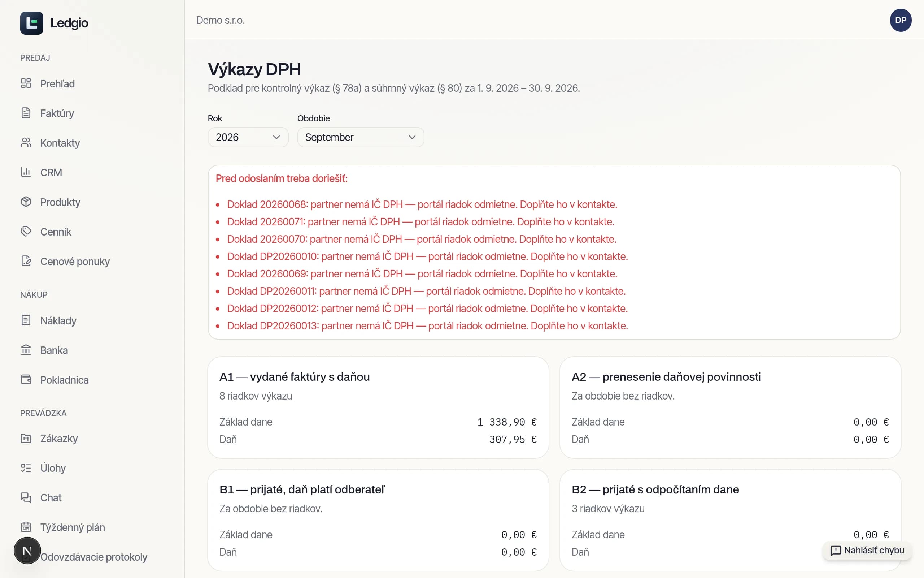
Task: Go to Odovzdávacie protokoly menu item
Action: (x=93, y=557)
